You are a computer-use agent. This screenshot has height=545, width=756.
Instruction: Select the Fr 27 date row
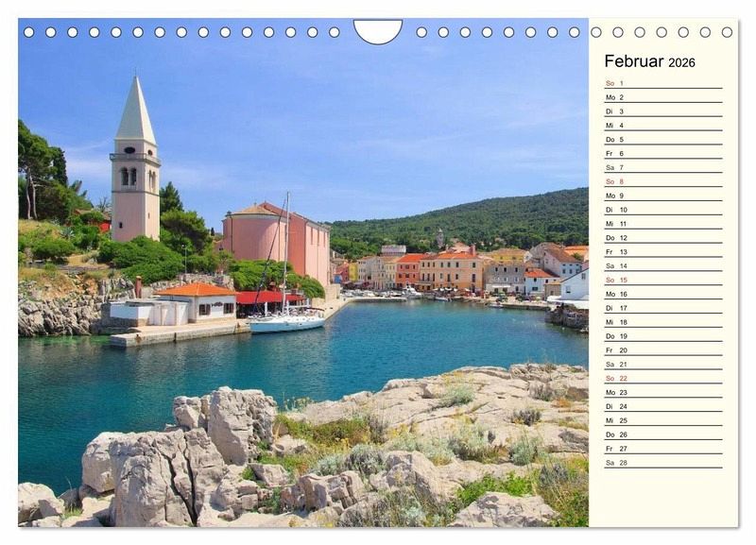tap(663, 449)
